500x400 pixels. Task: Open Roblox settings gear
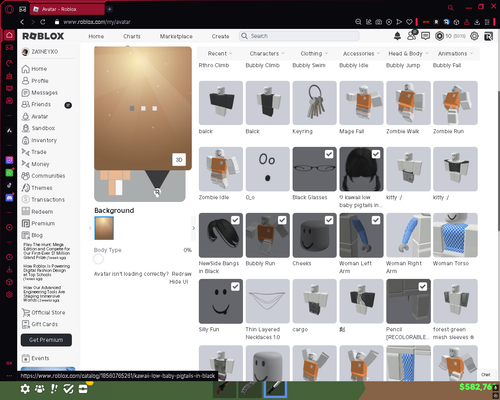click(x=474, y=36)
